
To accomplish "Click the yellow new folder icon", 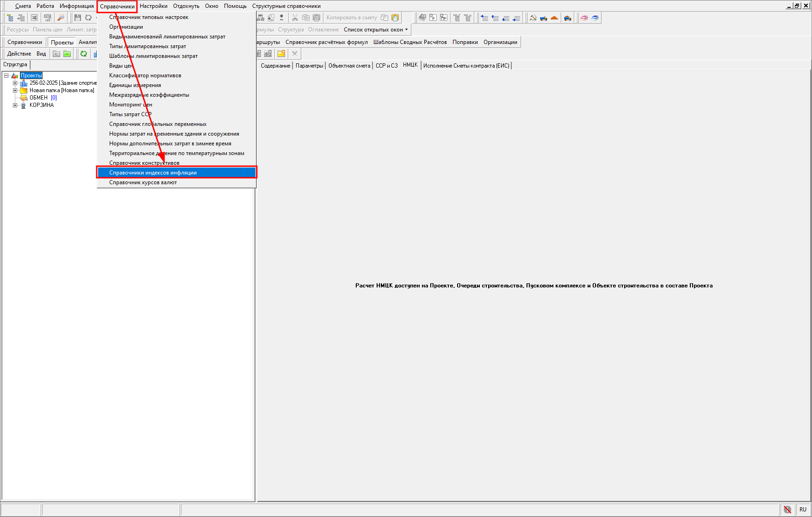I will [281, 54].
